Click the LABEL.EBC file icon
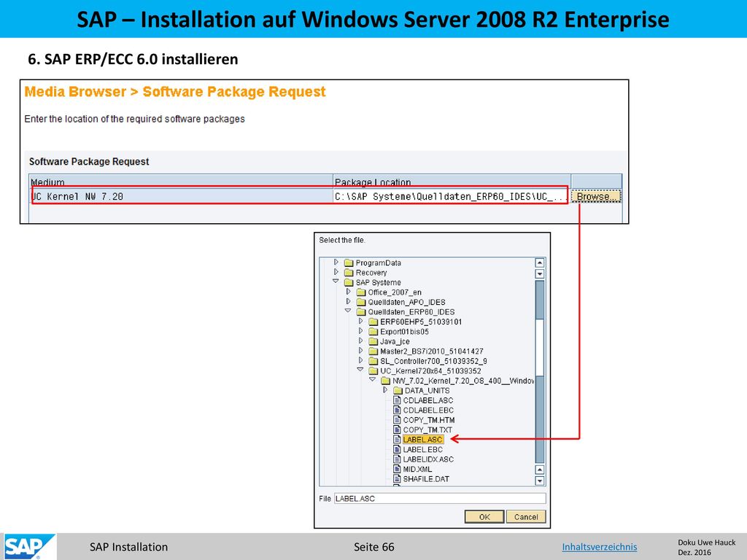The image size is (747, 560). 397,449
